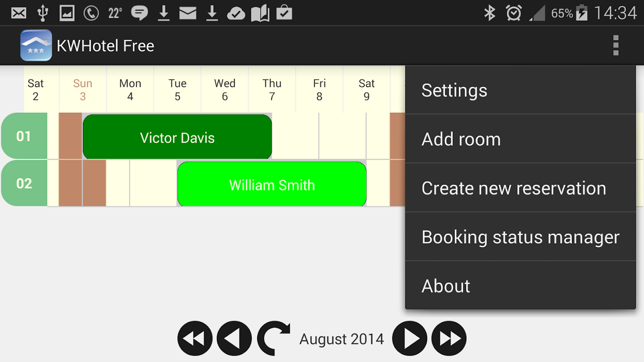This screenshot has width=644, height=362.
Task: Select the About menu item
Action: click(x=520, y=286)
